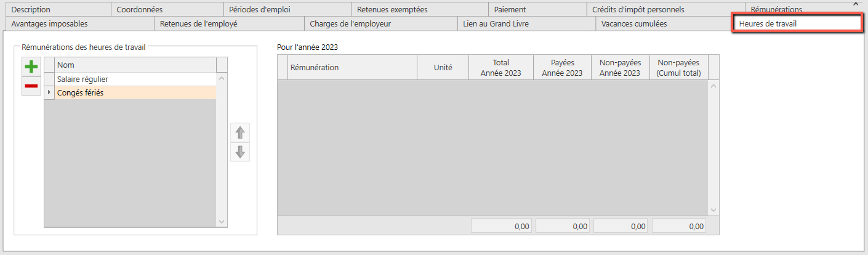
Task: Go to the Retenues exemptées tab
Action: tap(419, 9)
